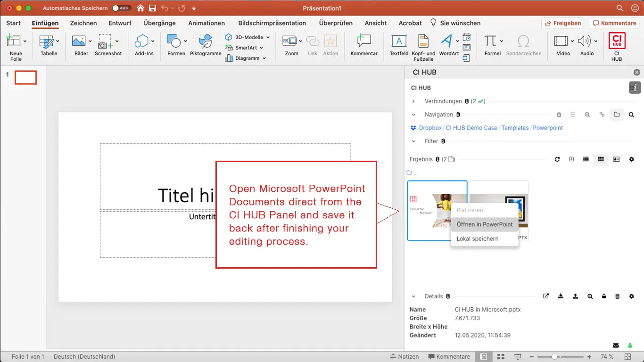Click the trash icon in Details row
This screenshot has width=644, height=362.
618,296
